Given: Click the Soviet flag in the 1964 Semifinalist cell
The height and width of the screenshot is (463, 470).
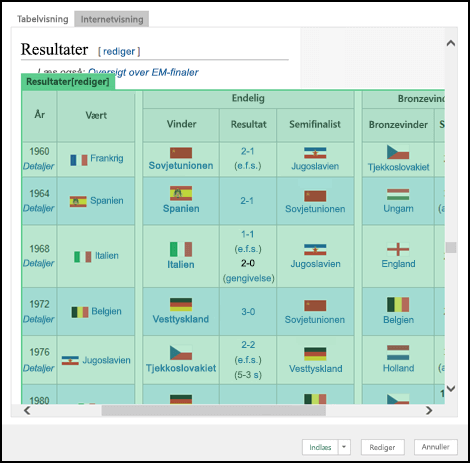Looking at the screenshot, I should pos(315,196).
